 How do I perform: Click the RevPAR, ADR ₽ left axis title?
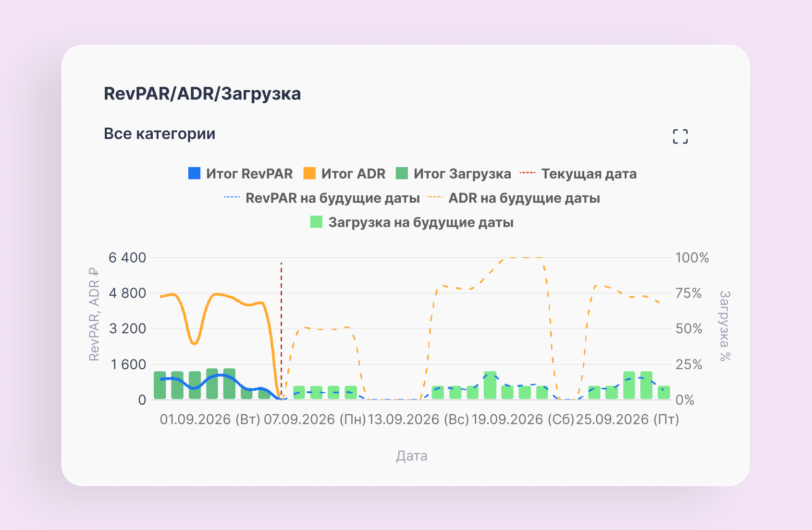[x=94, y=314]
